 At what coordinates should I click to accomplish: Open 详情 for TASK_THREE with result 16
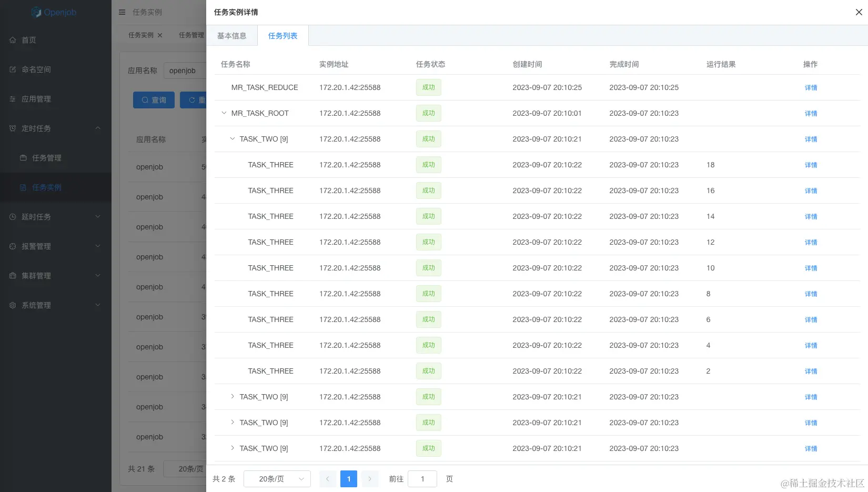pyautogui.click(x=811, y=191)
